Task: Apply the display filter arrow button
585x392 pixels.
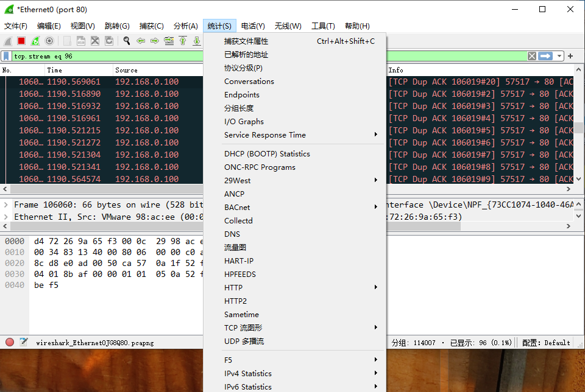Action: coord(545,56)
